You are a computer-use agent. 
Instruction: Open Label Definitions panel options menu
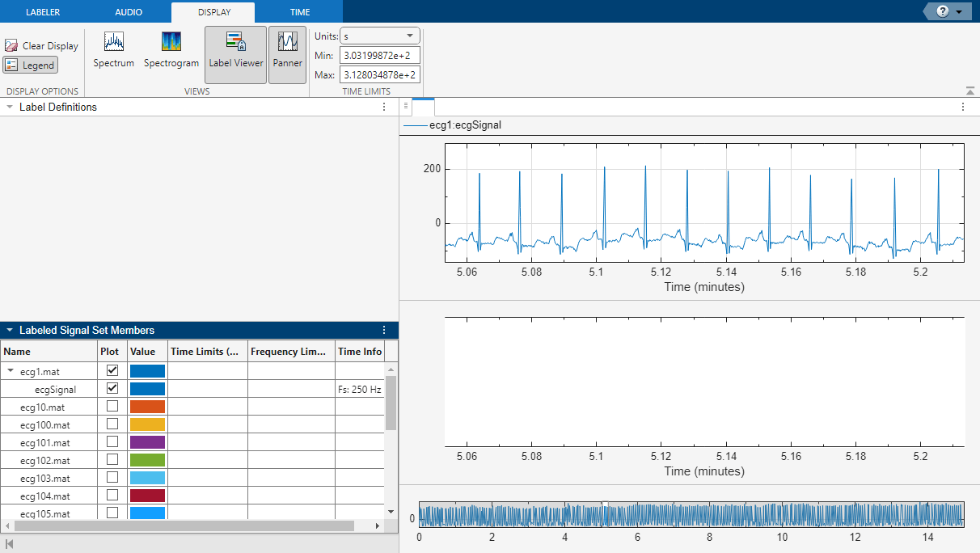pyautogui.click(x=384, y=107)
